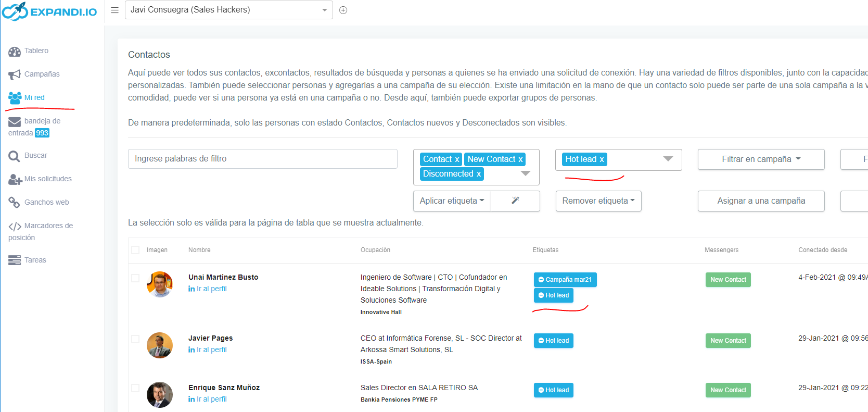Open the account selector Javi Consuegra dropdown
This screenshot has height=412, width=868.
229,10
